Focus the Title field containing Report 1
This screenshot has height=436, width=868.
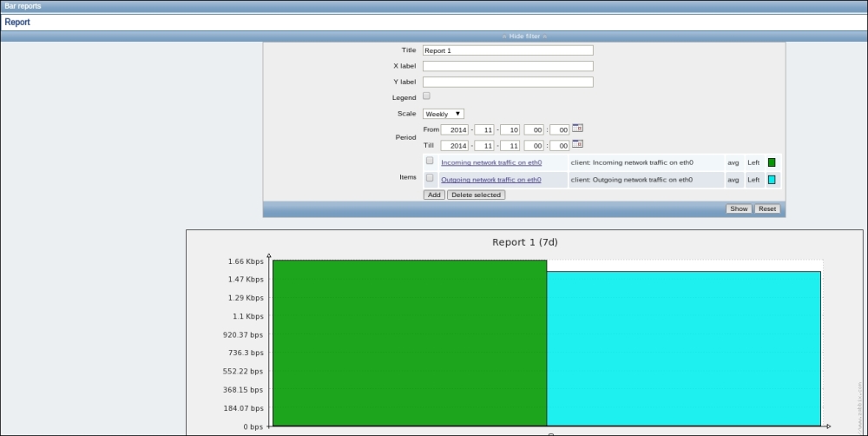pos(508,50)
